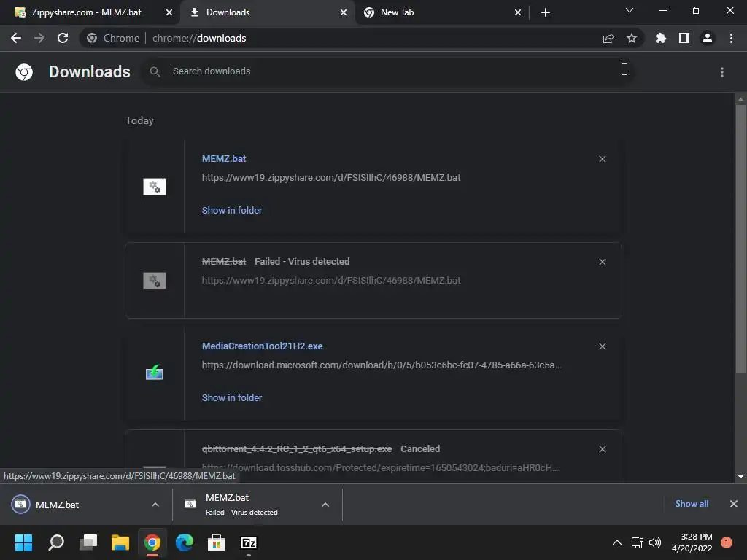The height and width of the screenshot is (560, 747).
Task: Click the browser forward arrow
Action: (x=39, y=38)
